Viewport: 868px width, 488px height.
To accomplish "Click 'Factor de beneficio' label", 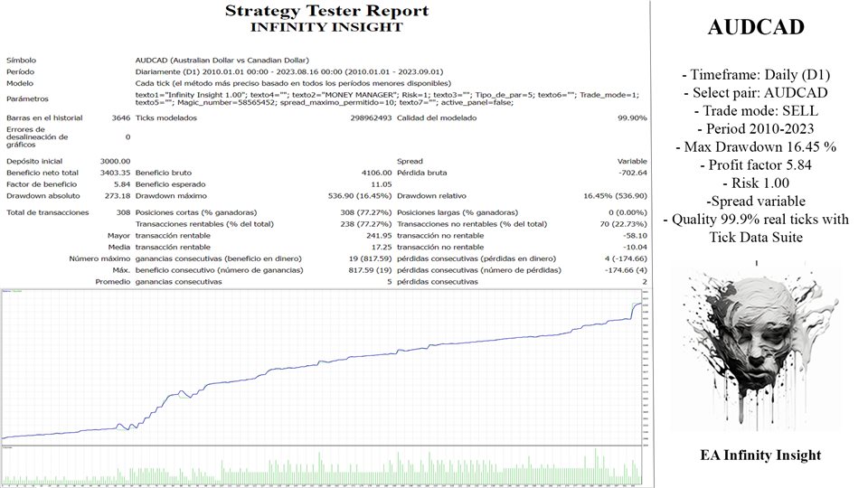I will pos(42,184).
